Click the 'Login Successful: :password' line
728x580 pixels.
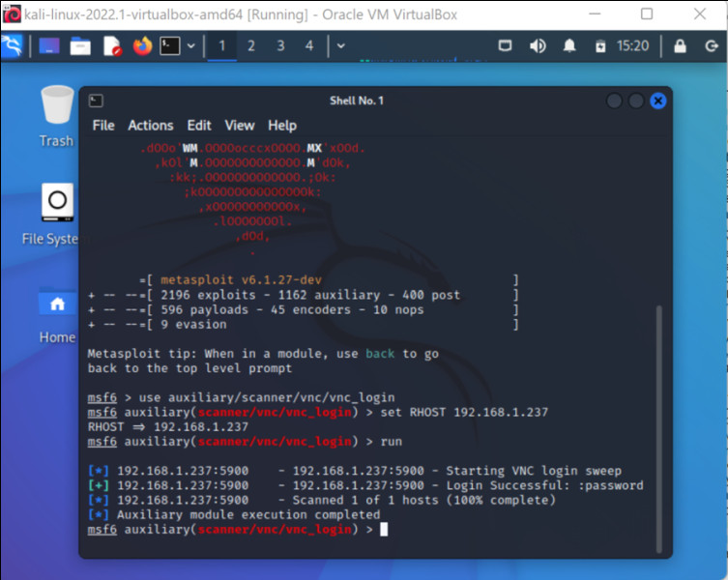(x=365, y=485)
